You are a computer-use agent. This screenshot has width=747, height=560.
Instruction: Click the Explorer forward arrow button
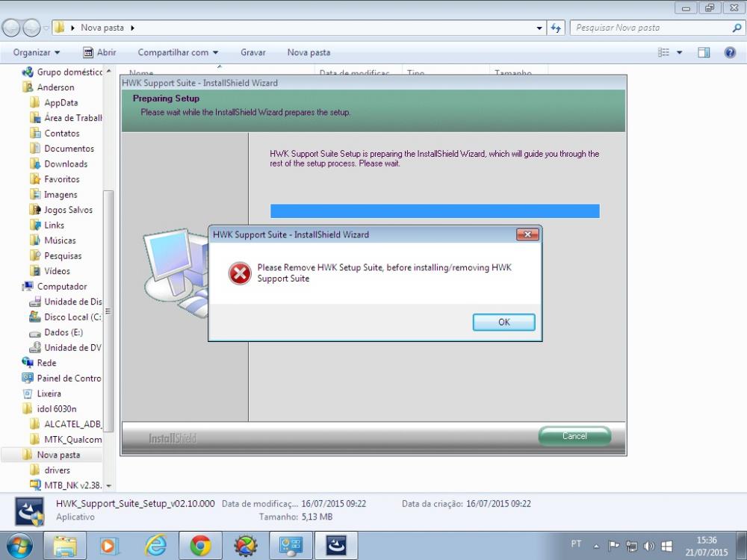[x=31, y=28]
